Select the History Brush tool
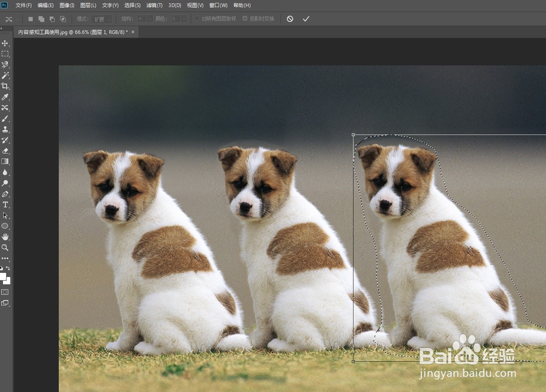This screenshot has height=392, width=546. [5, 140]
